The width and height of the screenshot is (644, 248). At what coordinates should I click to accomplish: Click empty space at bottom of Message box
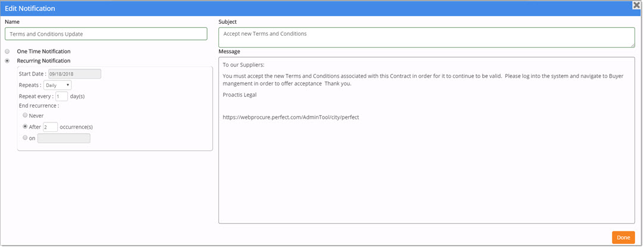coord(426,190)
